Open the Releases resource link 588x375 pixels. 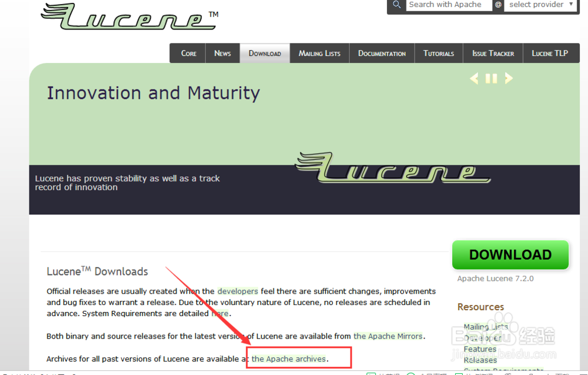pyautogui.click(x=480, y=360)
